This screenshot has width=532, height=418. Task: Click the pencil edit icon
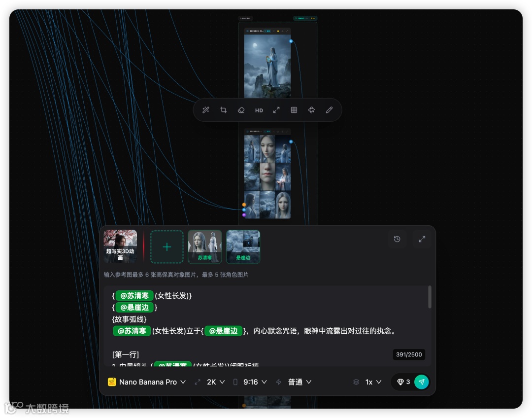coord(329,110)
